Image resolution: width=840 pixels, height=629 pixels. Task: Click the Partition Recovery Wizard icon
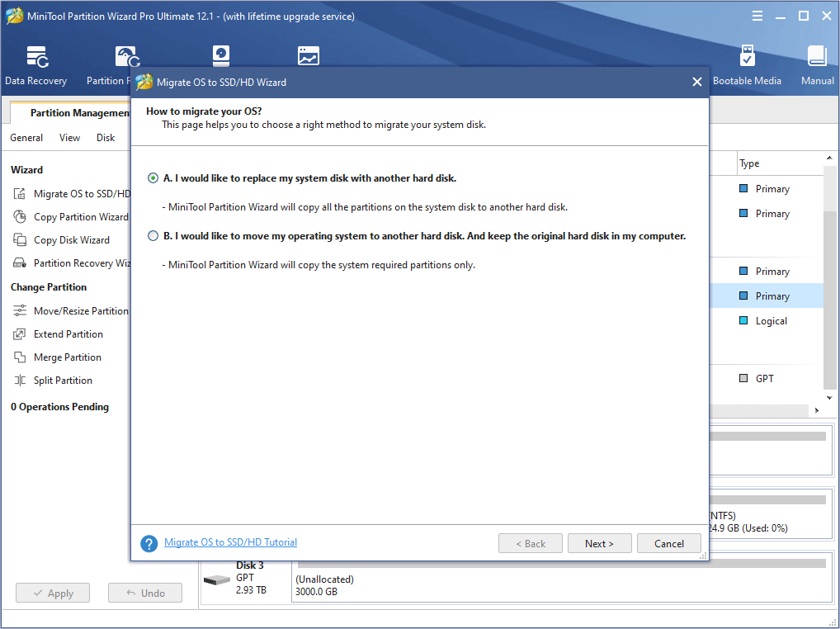(x=19, y=263)
